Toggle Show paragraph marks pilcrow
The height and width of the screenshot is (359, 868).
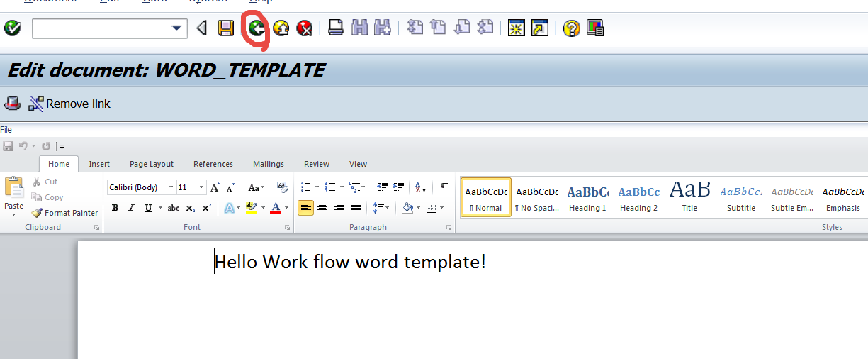[x=444, y=187]
